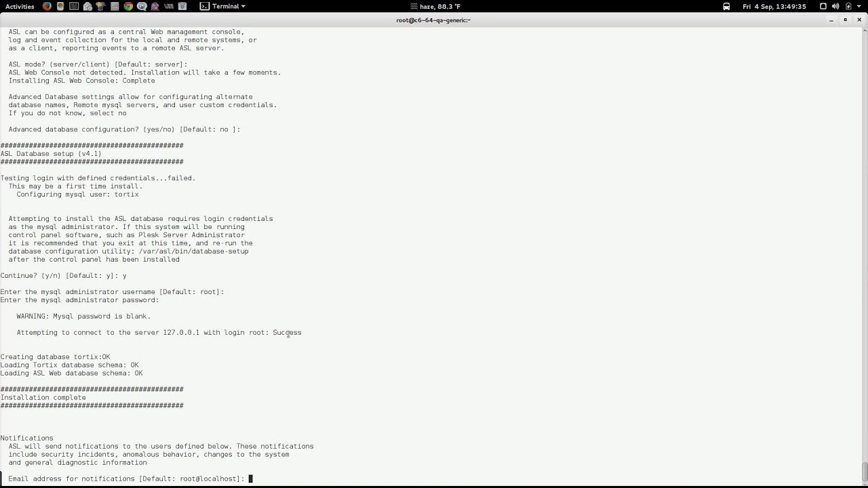Click the '/var/asl/bin/database-setup' path line
This screenshot has width=868, height=488.
coord(128,251)
